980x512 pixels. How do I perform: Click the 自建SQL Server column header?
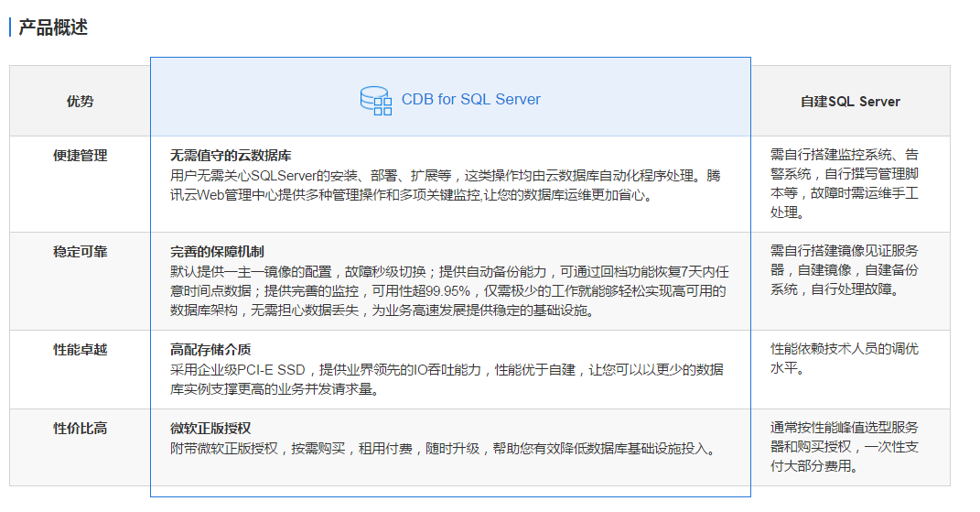(x=850, y=102)
